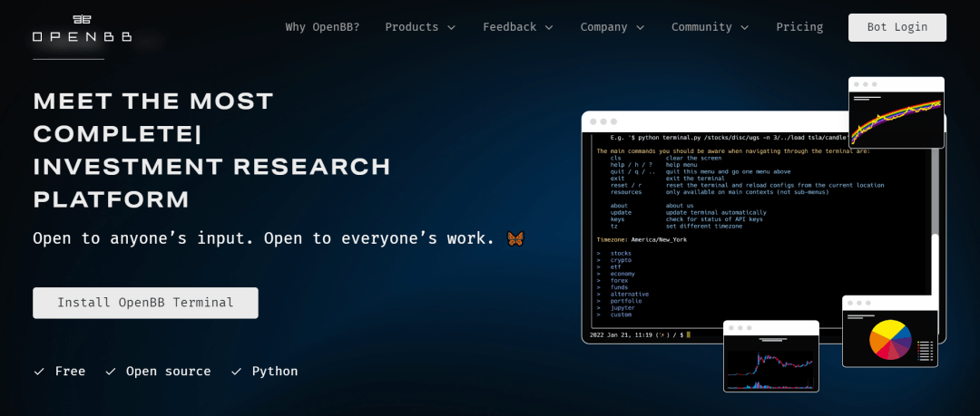Click 'stocks' in the terminal menu list
This screenshot has height=416, width=980.
[x=621, y=253]
